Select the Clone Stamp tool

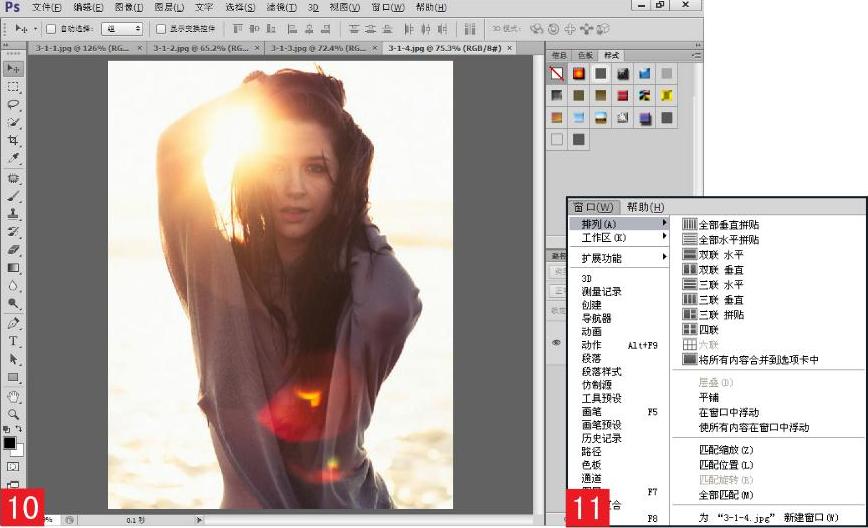(x=13, y=214)
